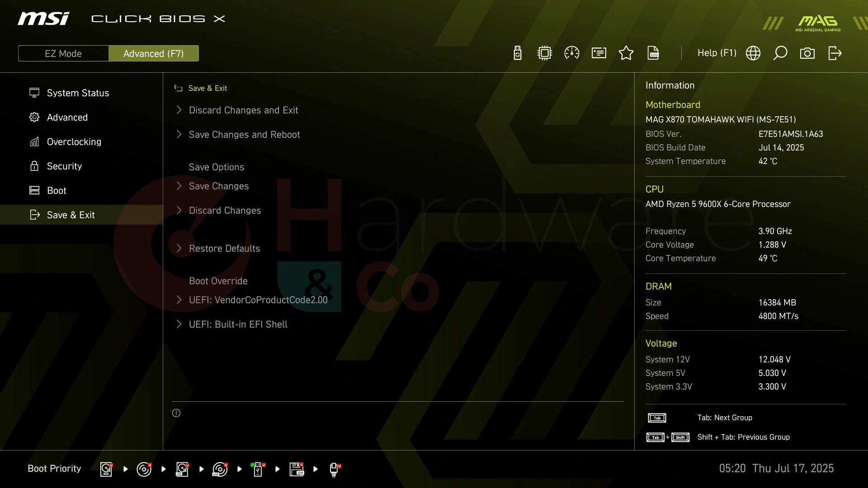
Task: Click Shift + Tab: Previous Group hint
Action: coord(743,437)
